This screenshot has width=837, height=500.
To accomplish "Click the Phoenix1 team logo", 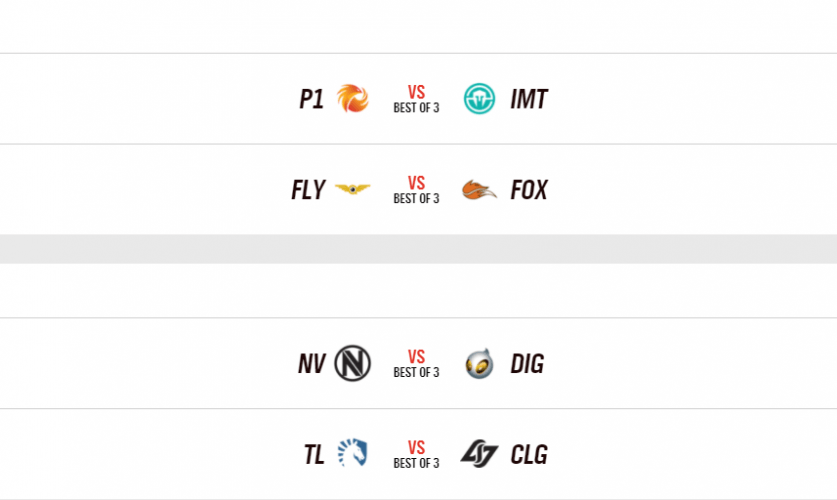I will coord(352,99).
